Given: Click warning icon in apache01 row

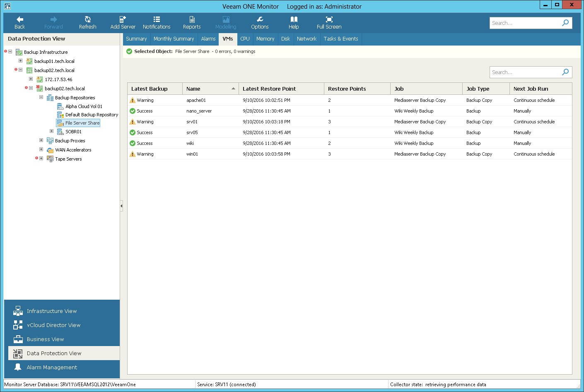Looking at the screenshot, I should pyautogui.click(x=133, y=100).
